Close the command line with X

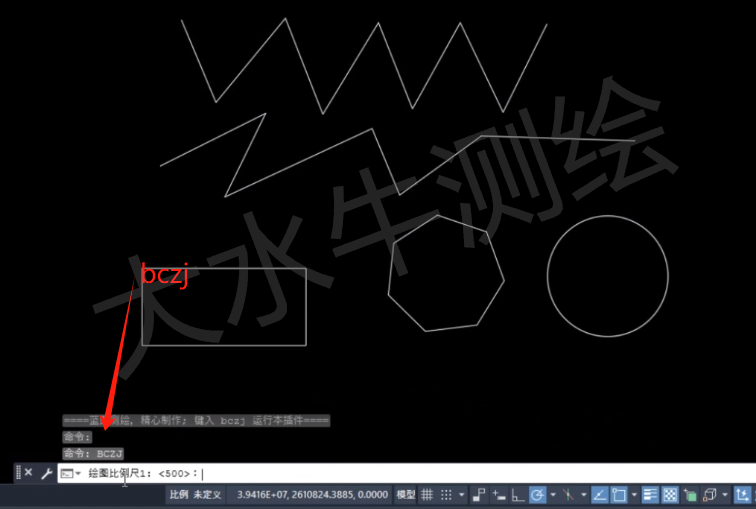[x=28, y=473]
